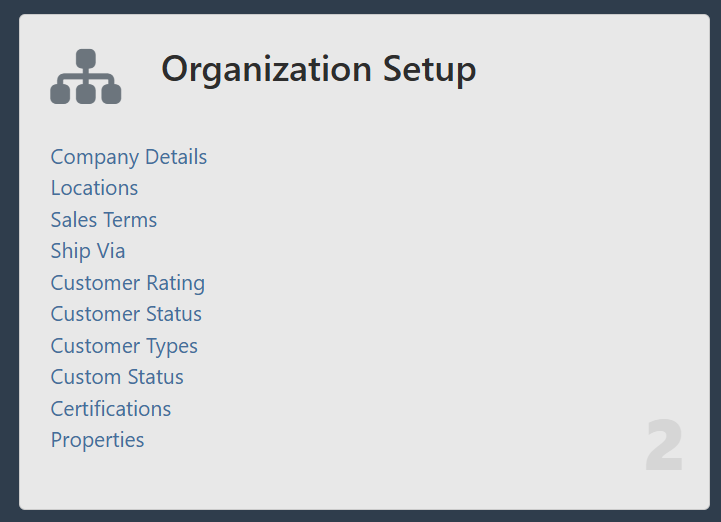This screenshot has height=522, width=721.
Task: Click the large faded number 2
Action: (x=664, y=447)
